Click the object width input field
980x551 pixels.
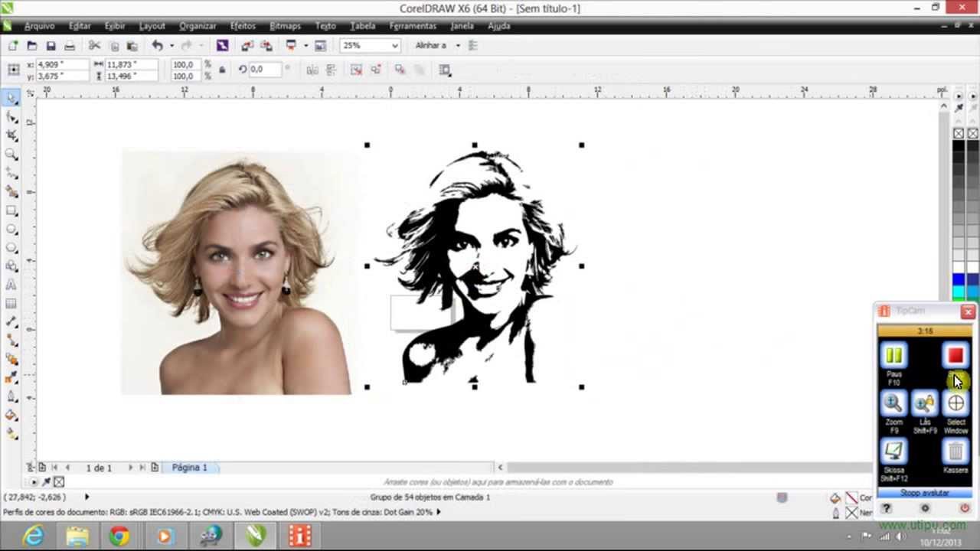(132, 64)
